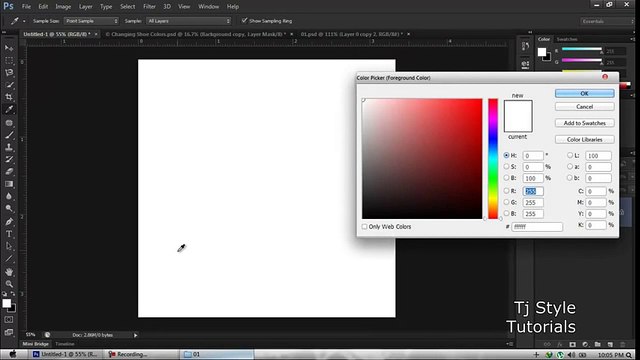The image size is (640, 360).
Task: Select the Gradient tool
Action: (x=9, y=184)
